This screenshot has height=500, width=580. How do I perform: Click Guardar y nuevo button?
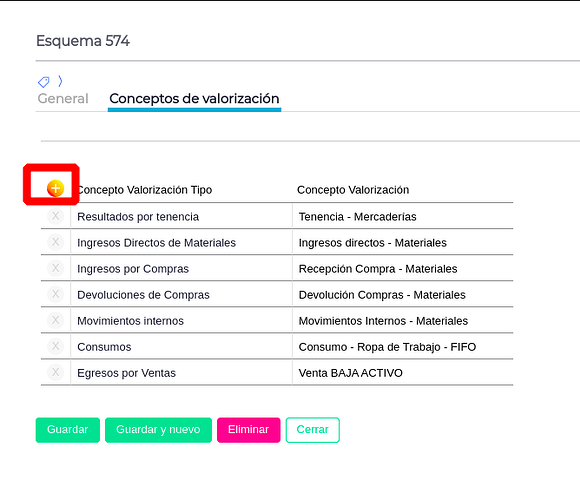coord(158,430)
